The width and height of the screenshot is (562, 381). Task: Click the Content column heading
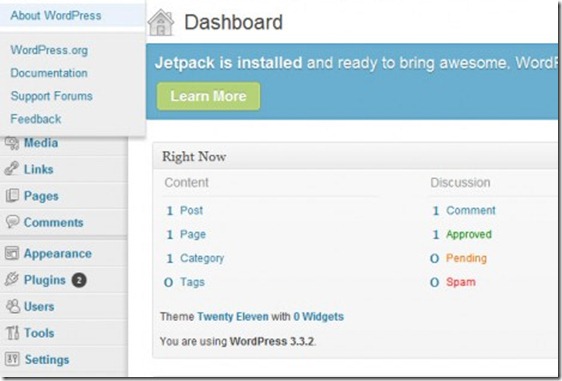pyautogui.click(x=186, y=183)
